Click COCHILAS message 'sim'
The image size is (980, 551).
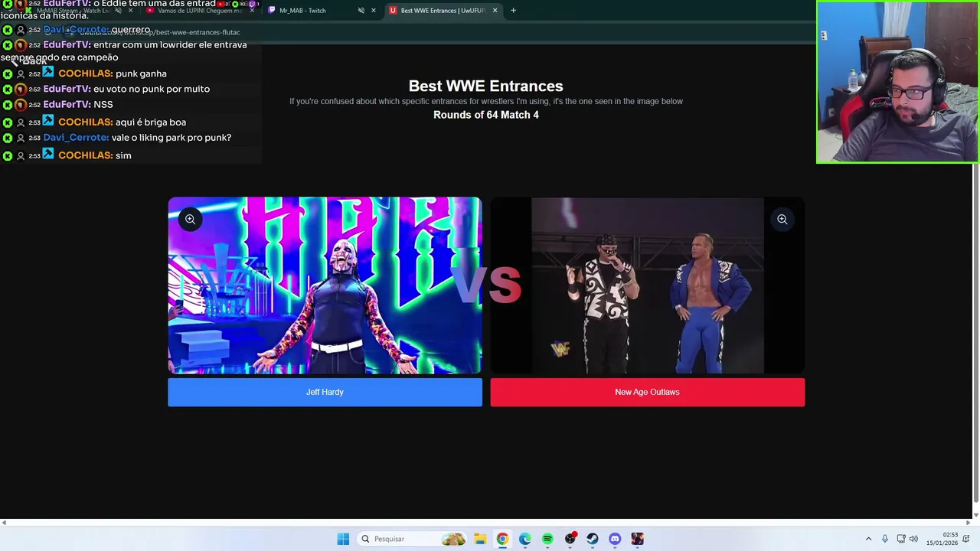[123, 155]
